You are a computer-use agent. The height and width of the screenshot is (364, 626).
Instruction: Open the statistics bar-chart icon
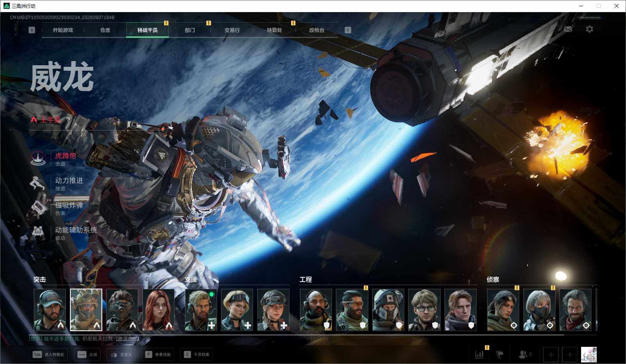click(x=479, y=355)
